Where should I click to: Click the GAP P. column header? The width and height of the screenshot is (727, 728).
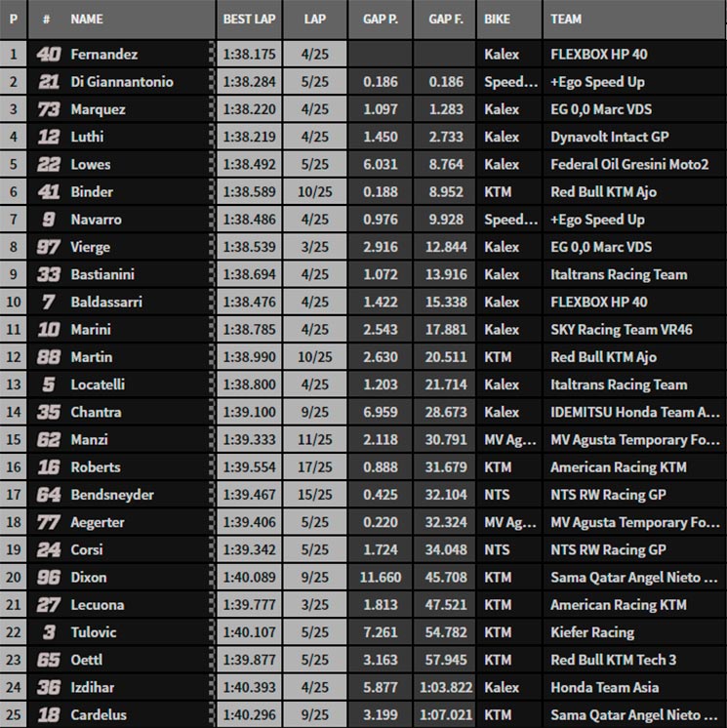pyautogui.click(x=380, y=20)
